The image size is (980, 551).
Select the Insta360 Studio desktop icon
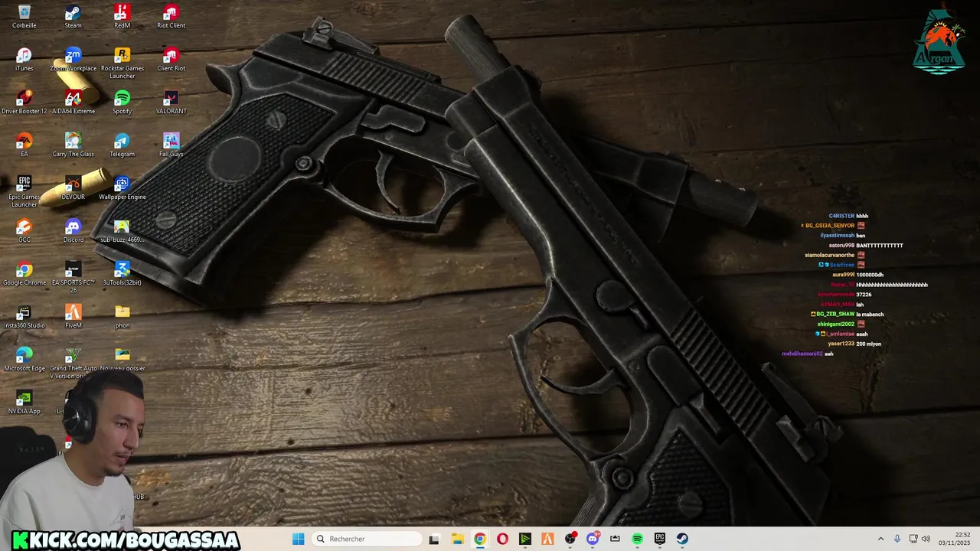click(x=24, y=317)
